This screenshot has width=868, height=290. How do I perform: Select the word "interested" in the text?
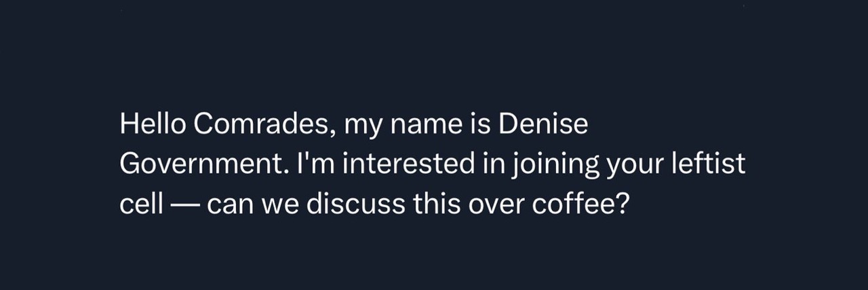pos(412,164)
